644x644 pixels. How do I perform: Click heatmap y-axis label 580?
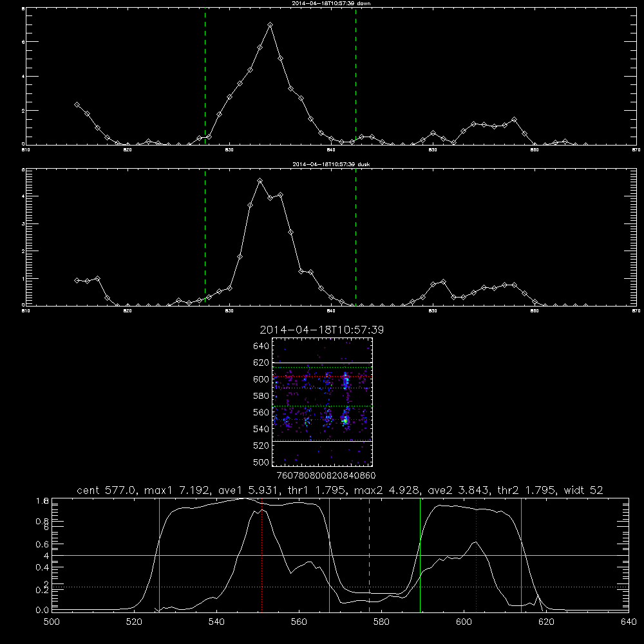click(261, 395)
